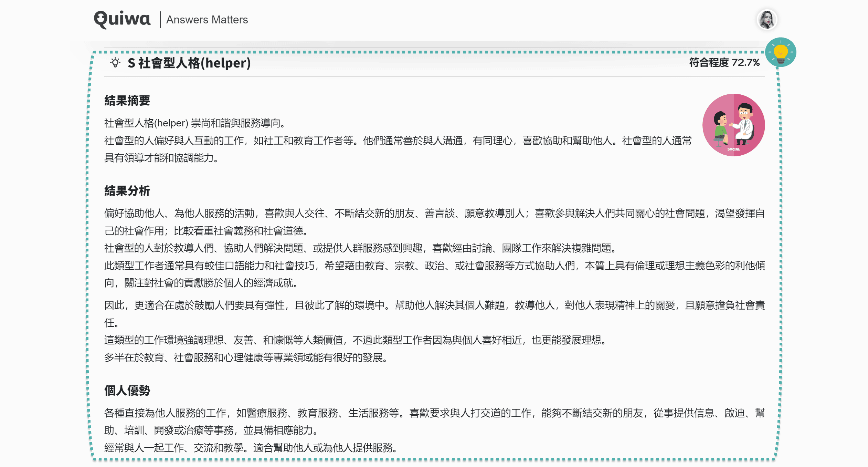Click the line starting 這類型的工作環境強調理想
The width and height of the screenshot is (868, 467).
[354, 340]
